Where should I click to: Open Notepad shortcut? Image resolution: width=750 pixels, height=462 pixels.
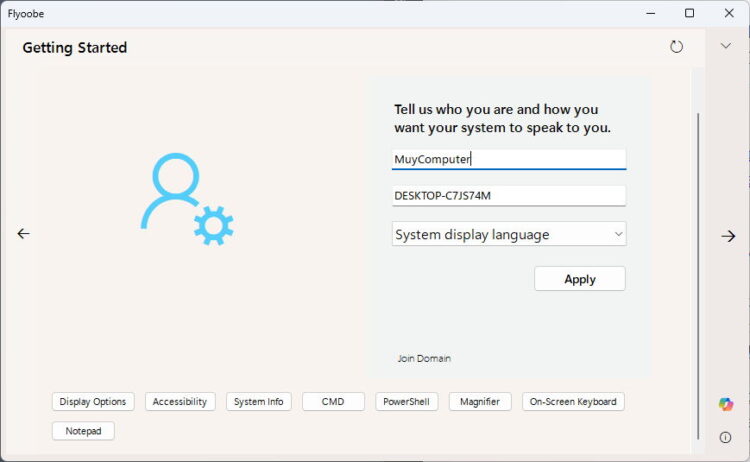click(84, 431)
